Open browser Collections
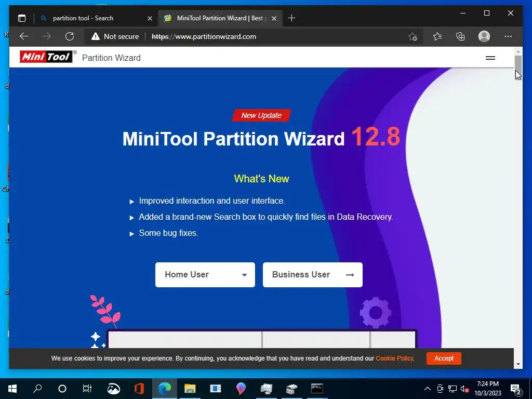Viewport: 532px width, 399px height. 460,36
